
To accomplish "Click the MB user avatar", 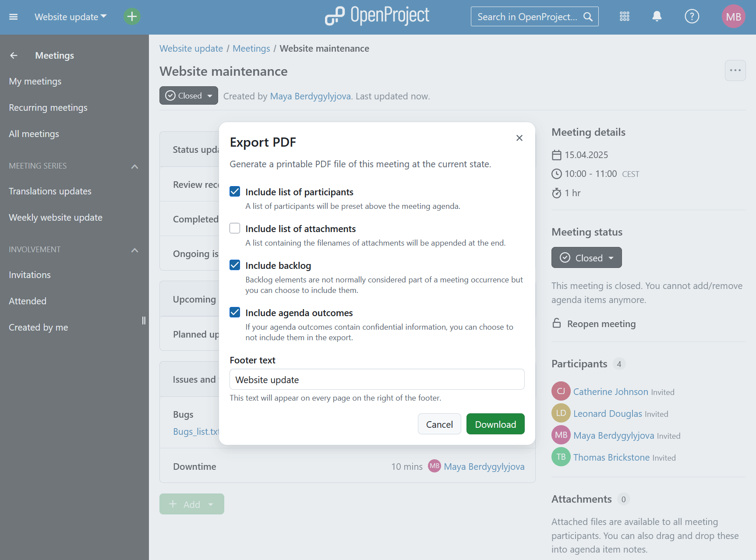I will point(733,16).
